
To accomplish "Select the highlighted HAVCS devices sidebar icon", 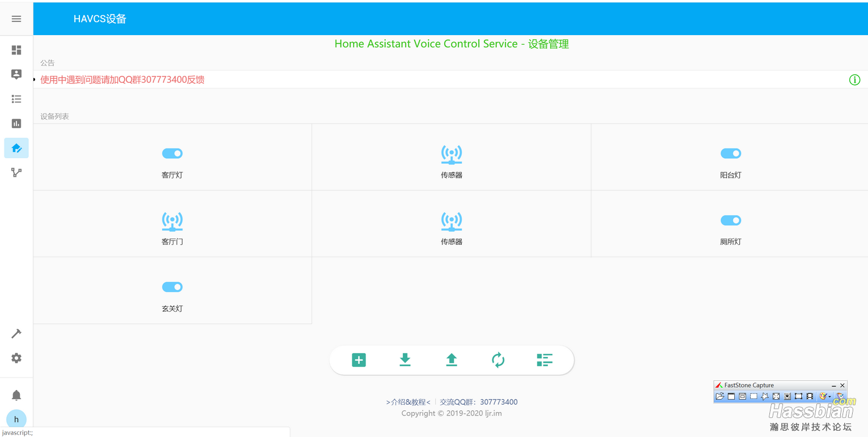I will [16, 148].
